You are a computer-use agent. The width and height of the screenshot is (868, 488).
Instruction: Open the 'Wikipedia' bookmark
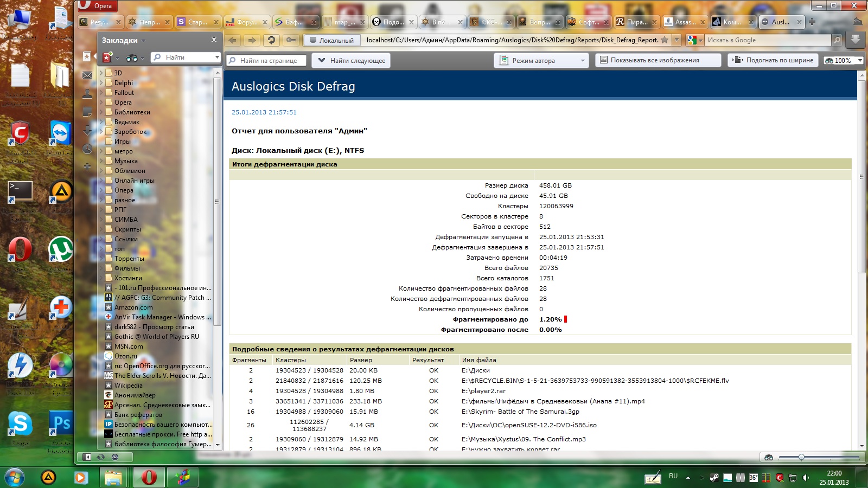point(128,386)
